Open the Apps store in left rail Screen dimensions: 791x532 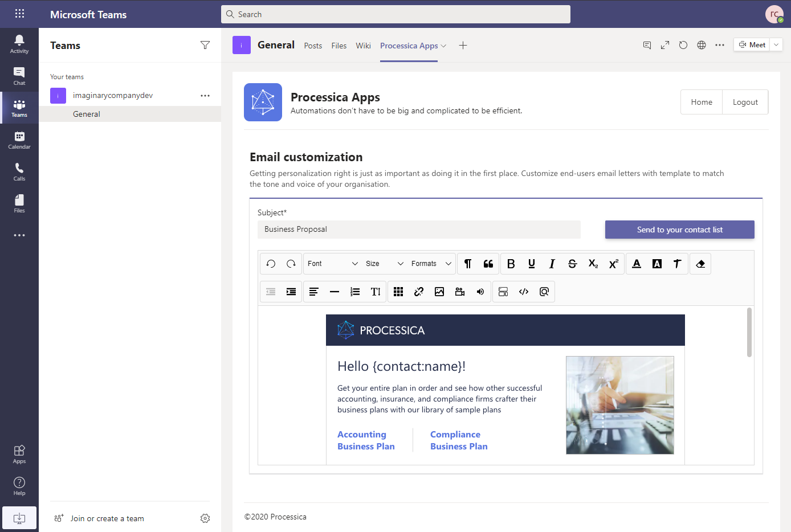coord(19,455)
